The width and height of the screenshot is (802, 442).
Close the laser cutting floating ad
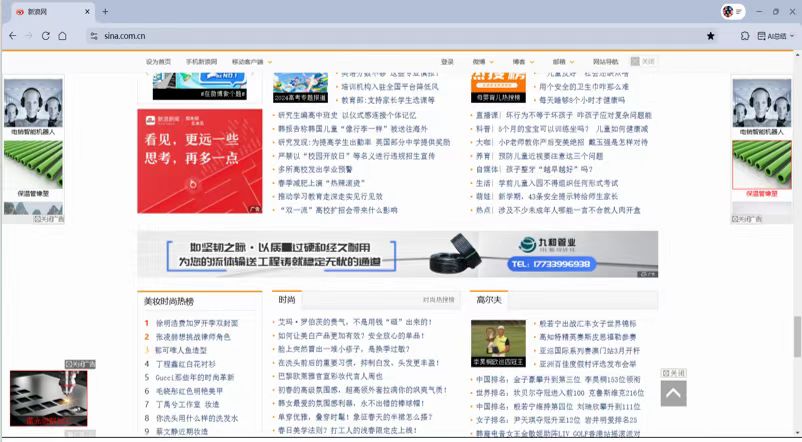coord(80,364)
